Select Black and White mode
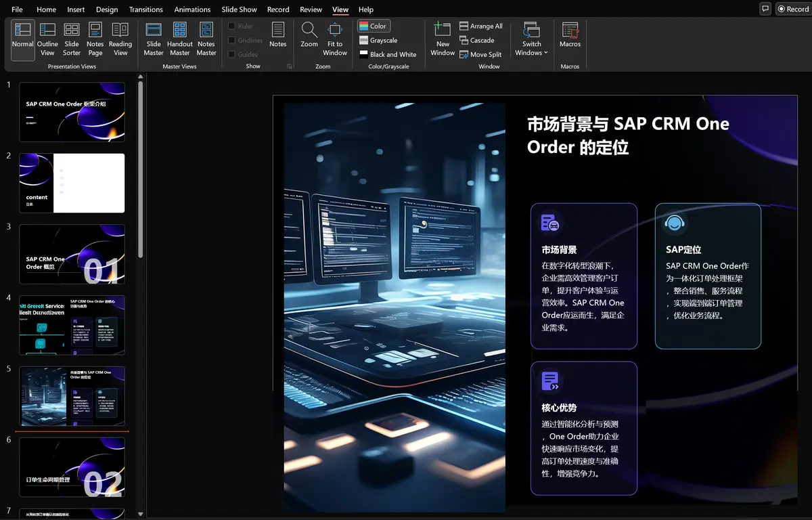The width and height of the screenshot is (812, 520). point(388,55)
